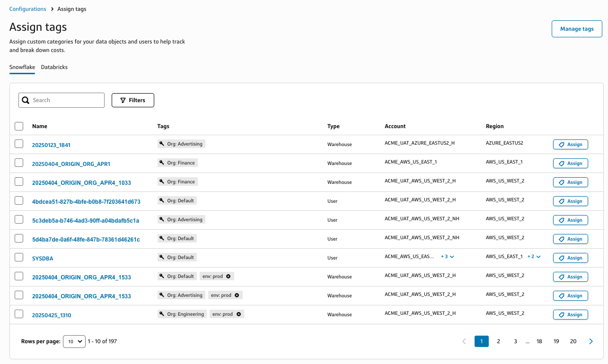This screenshot has height=364, width=608.
Task: Check the box for 20250123_1841
Action: (x=19, y=144)
